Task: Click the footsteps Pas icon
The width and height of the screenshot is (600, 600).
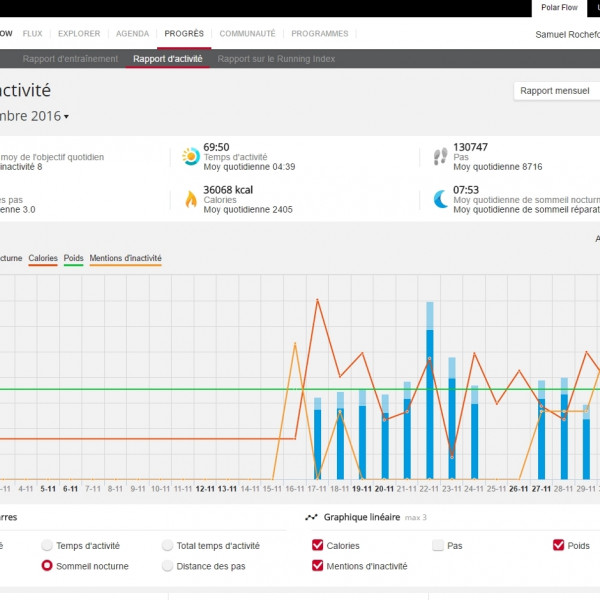Action: point(440,157)
